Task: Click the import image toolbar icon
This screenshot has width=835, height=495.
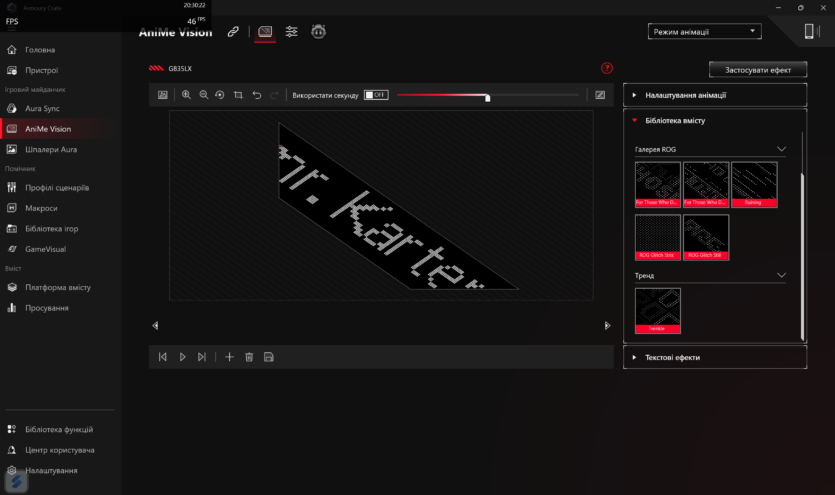Action: click(163, 95)
